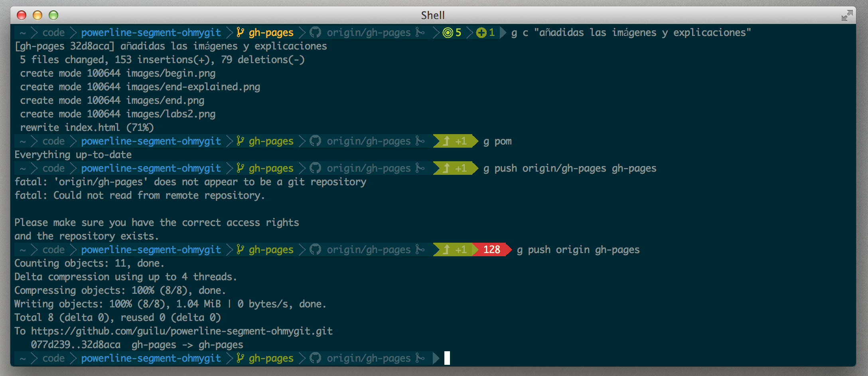The image size is (868, 376).
Task: Select the GitHub octocat icon in the prompt
Action: point(316,32)
